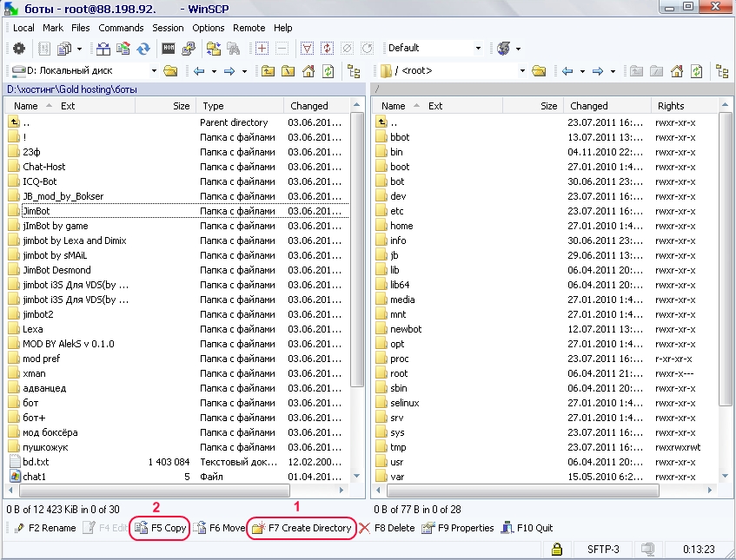Toggle the Synchronize Browsing icon
The height and width of the screenshot is (560, 736).
tap(213, 48)
